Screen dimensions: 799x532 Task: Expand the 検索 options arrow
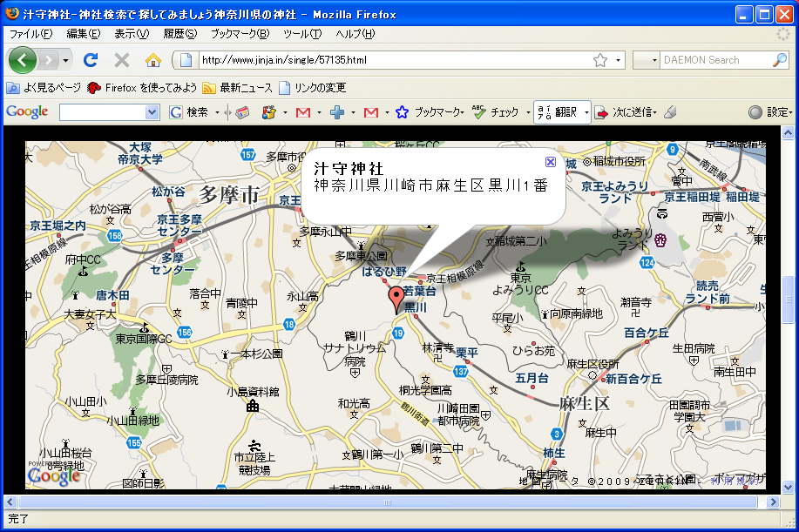click(x=217, y=112)
